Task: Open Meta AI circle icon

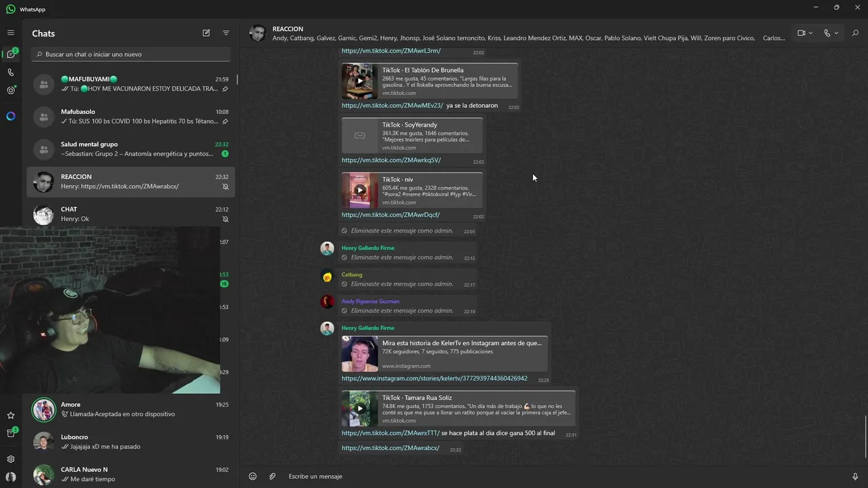Action: point(11,116)
